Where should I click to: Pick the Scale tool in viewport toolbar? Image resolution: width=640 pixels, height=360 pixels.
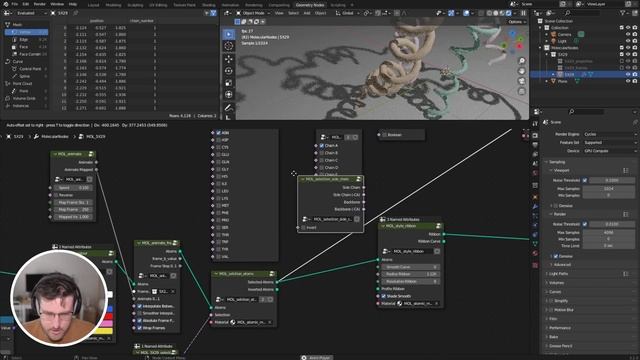tap(229, 83)
